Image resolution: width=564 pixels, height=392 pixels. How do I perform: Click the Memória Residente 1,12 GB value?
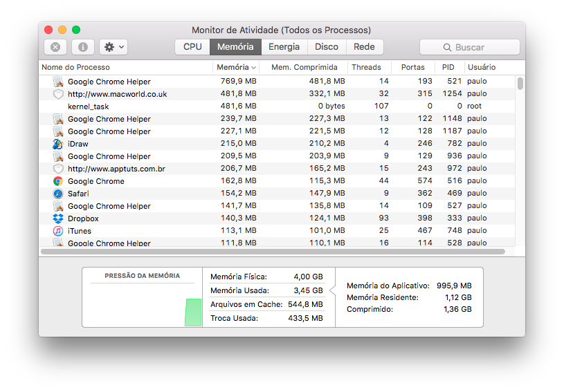pos(458,297)
